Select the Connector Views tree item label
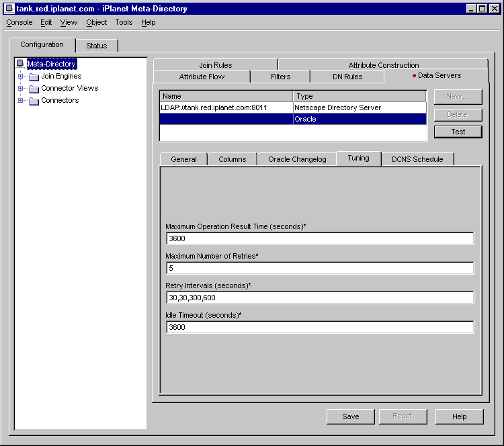The height and width of the screenshot is (446, 504). click(x=70, y=88)
